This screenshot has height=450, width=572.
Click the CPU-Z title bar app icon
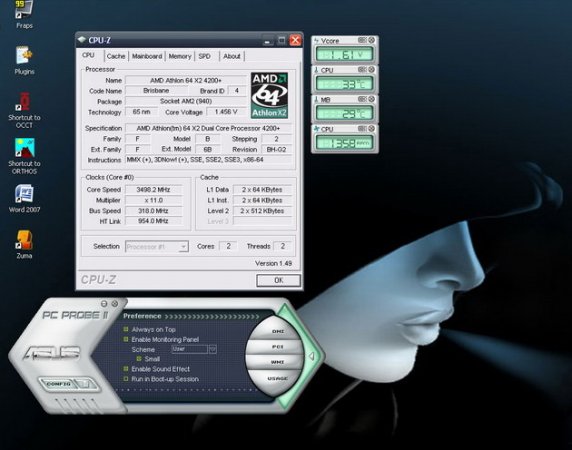[82, 40]
